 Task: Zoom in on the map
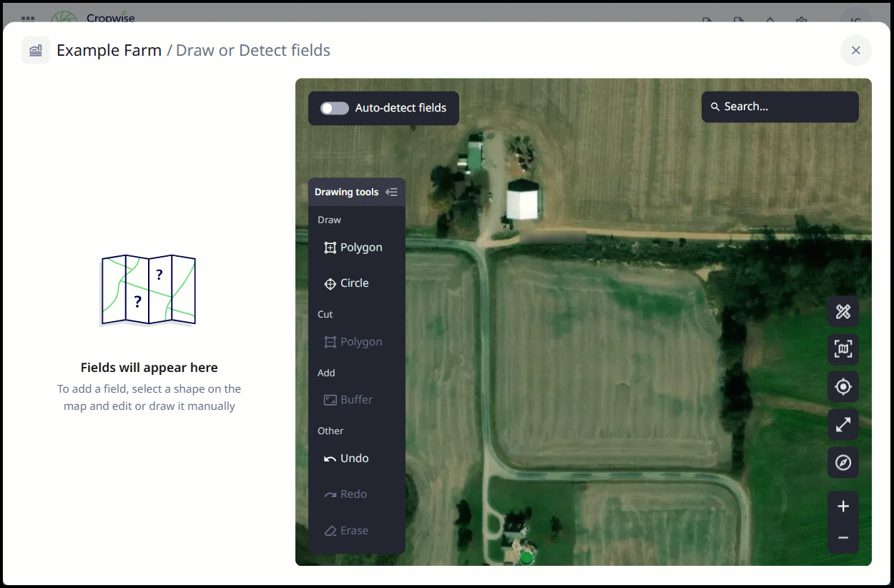click(x=843, y=506)
